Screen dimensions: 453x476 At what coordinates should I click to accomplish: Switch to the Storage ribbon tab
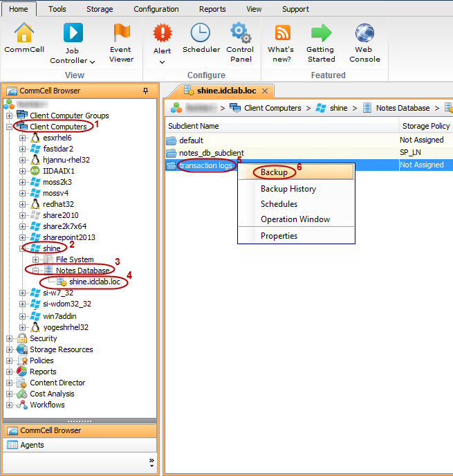100,9
